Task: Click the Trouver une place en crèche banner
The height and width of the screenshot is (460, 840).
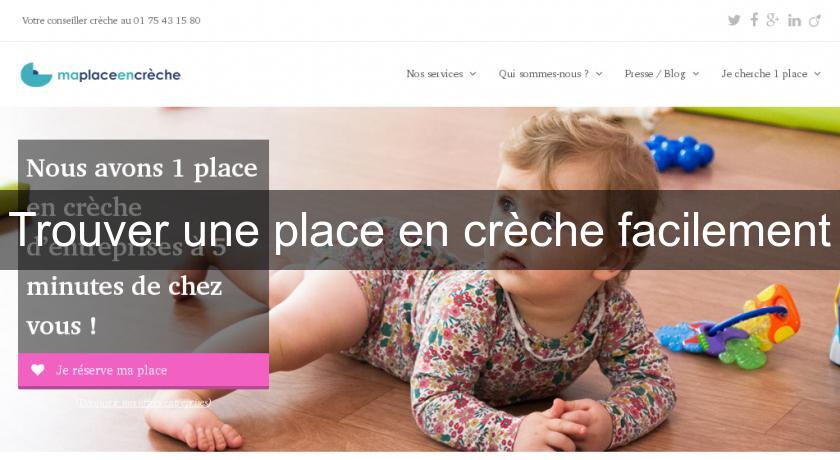Action: coord(420,230)
